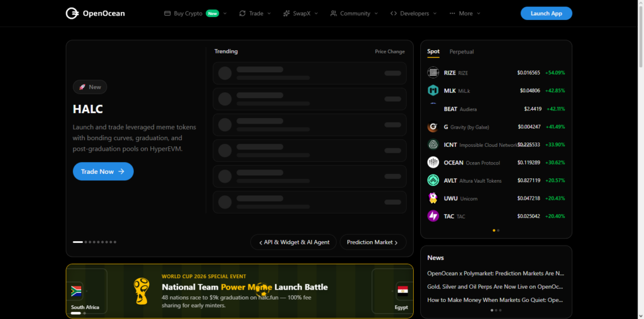The height and width of the screenshot is (319, 644).
Task: Click the World Cup trophy icon
Action: coord(142,291)
